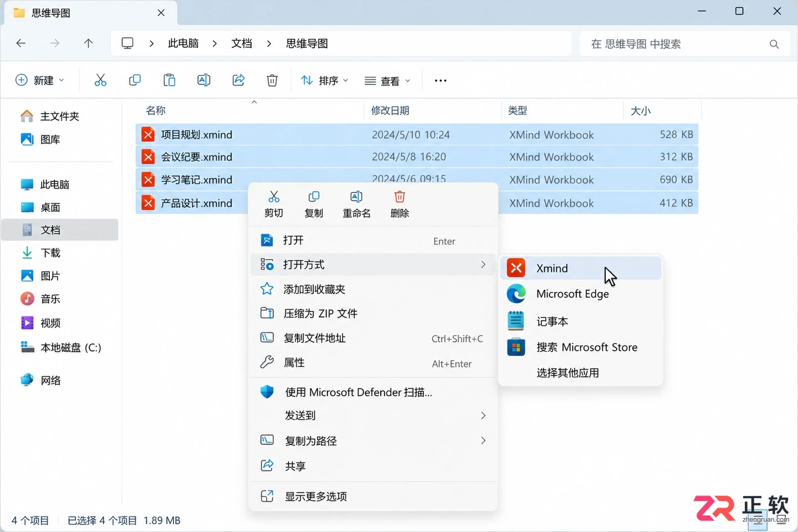The image size is (798, 532).
Task: Click the Delete trash icon in toolbar
Action: click(x=272, y=80)
